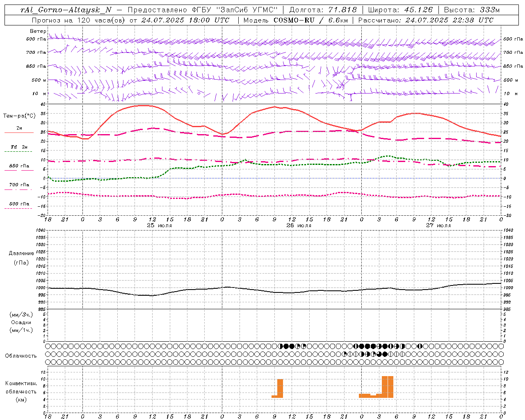Click the 26 июля date label
The width and height of the screenshot is (525, 420).
coord(299,226)
